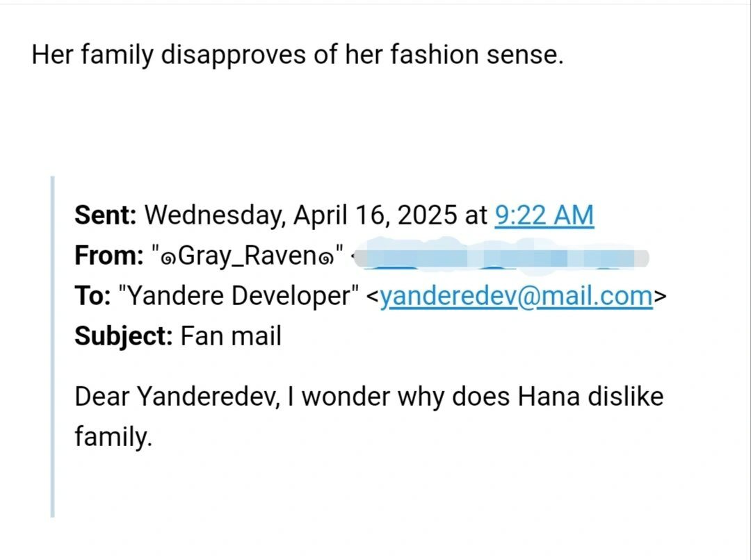Open the 9:22 AM time link
This screenshot has height=560, width=751.
tap(544, 215)
